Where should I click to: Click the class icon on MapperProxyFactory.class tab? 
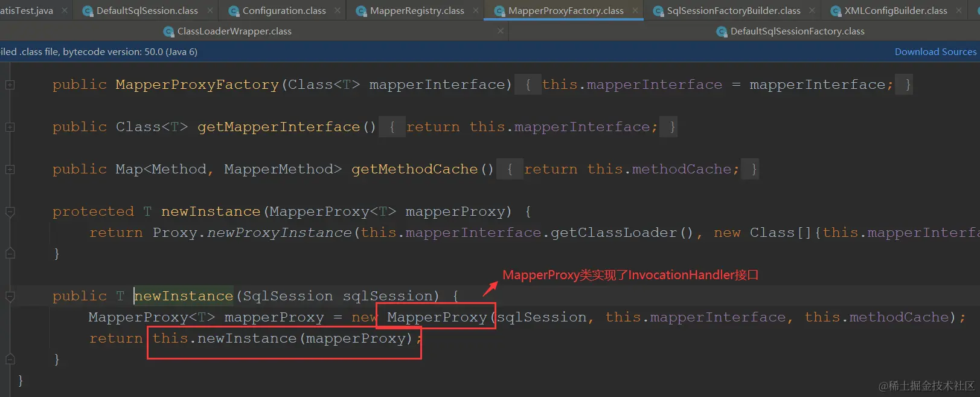499,11
